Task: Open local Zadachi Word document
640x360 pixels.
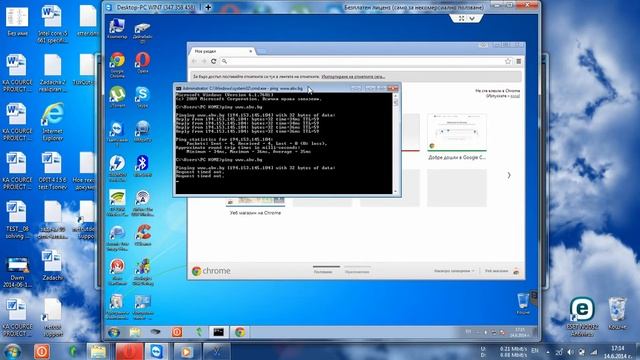Action: click(52, 265)
